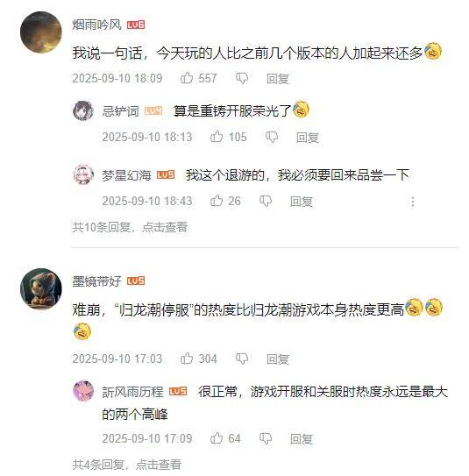Open three-dot menu beside 梦星幻海's reply

413,202
